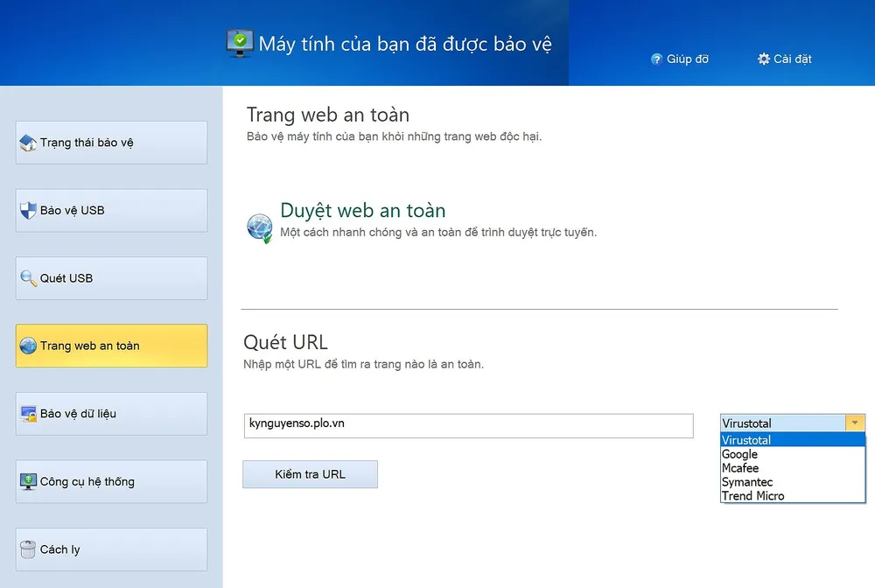875x588 pixels.
Task: Click the monitor icon for Công cụ hệ thống
Action: 28,481
